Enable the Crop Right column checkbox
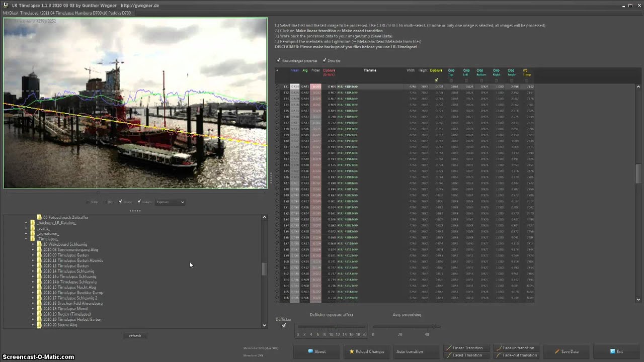This screenshot has height=362, width=644. tap(496, 80)
